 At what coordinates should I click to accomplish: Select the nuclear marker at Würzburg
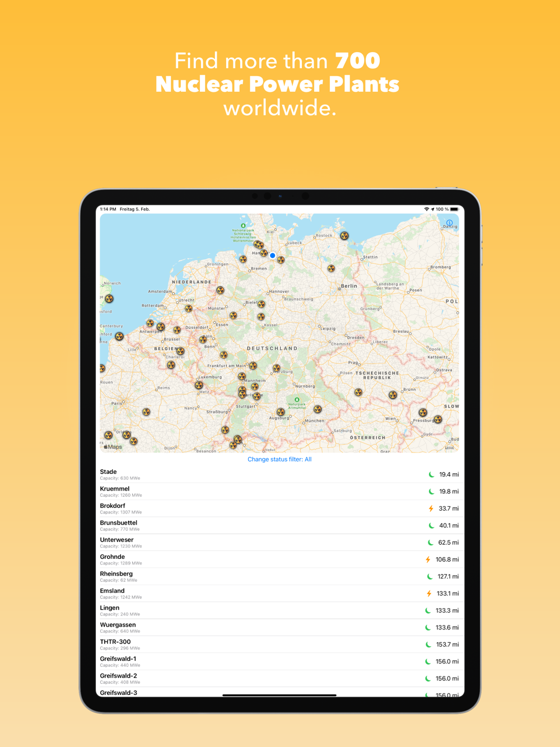point(277,368)
